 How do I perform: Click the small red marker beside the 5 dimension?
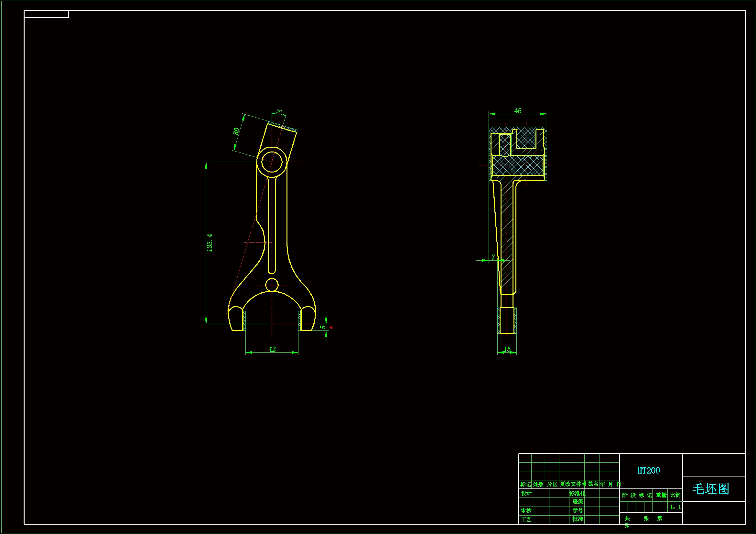[x=331, y=327]
